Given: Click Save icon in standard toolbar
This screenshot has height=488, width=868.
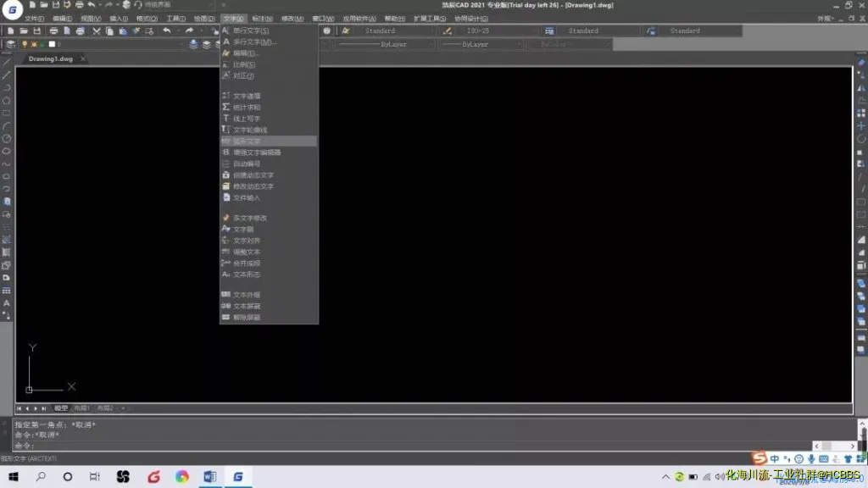Looking at the screenshot, I should coord(37,31).
